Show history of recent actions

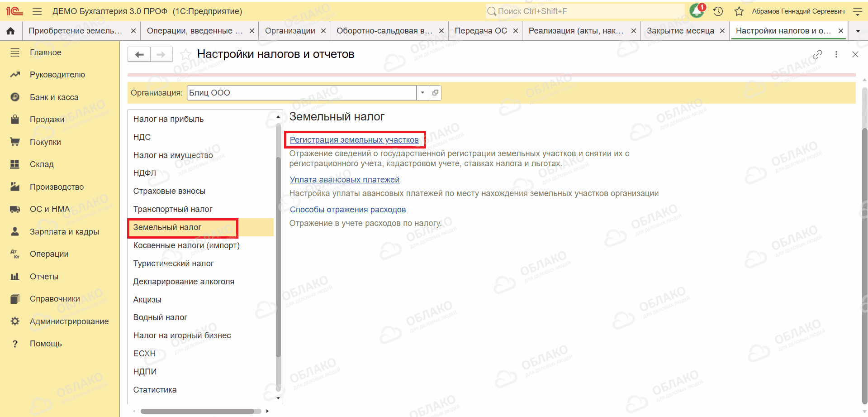[x=718, y=11]
